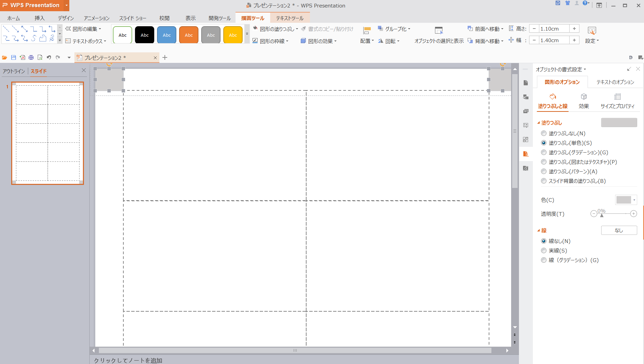
Task: Add a new document tab with the plus icon
Action: [165, 57]
